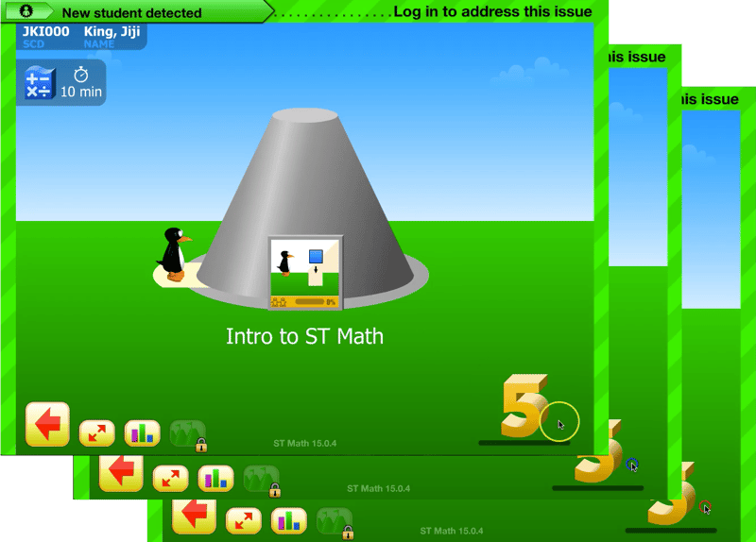Click the math operations calculator icon
Viewport: 756px width, 542px height.
40,83
